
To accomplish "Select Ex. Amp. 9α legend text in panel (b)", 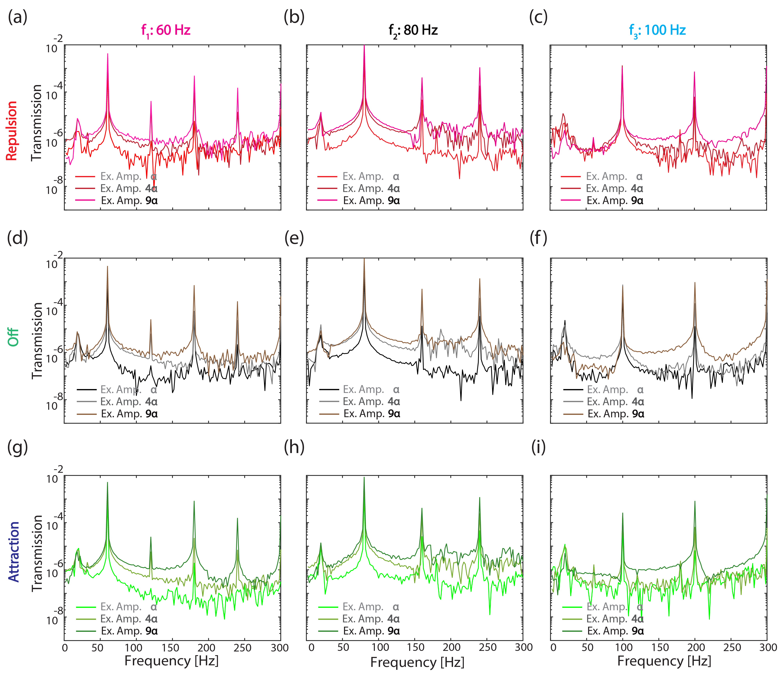I will click(371, 201).
